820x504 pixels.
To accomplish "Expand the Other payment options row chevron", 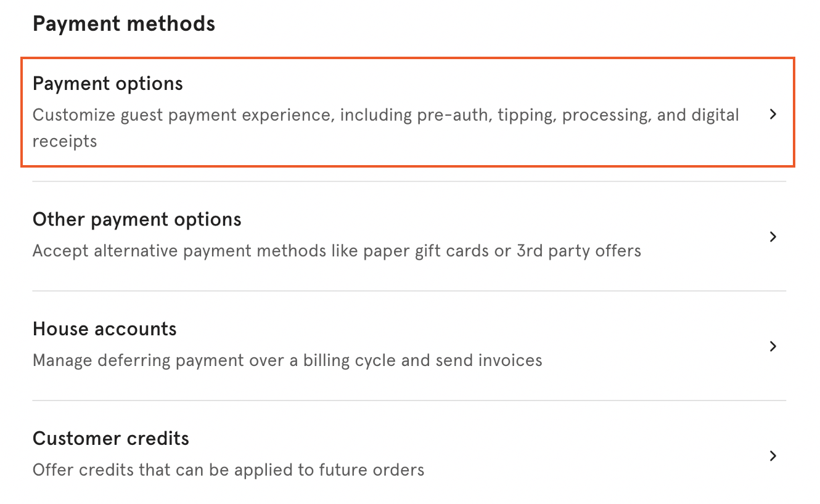I will [773, 236].
